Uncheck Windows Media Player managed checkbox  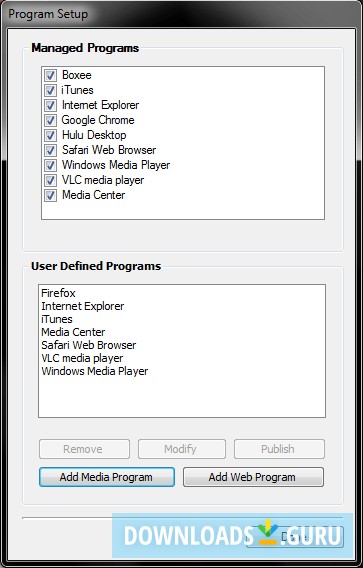click(x=50, y=166)
